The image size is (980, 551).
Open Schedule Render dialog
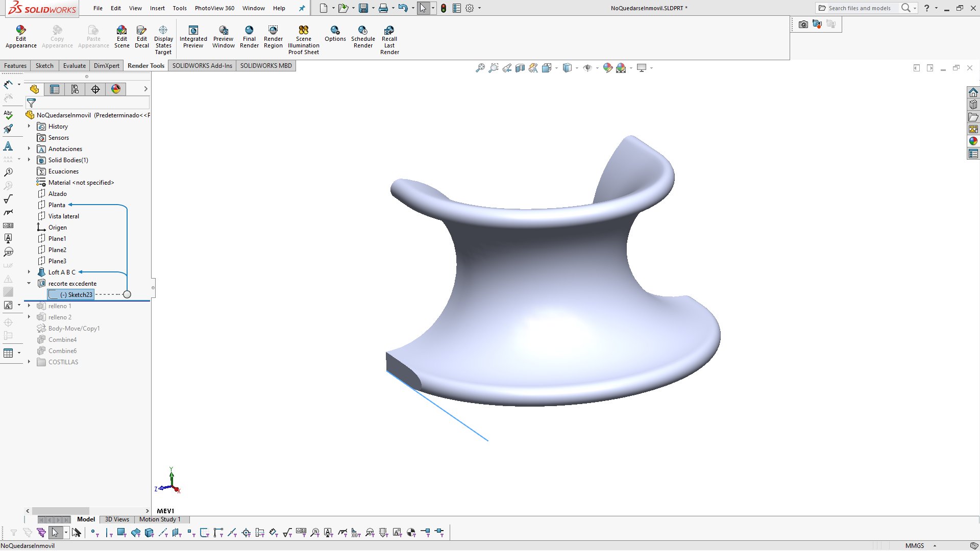363,37
